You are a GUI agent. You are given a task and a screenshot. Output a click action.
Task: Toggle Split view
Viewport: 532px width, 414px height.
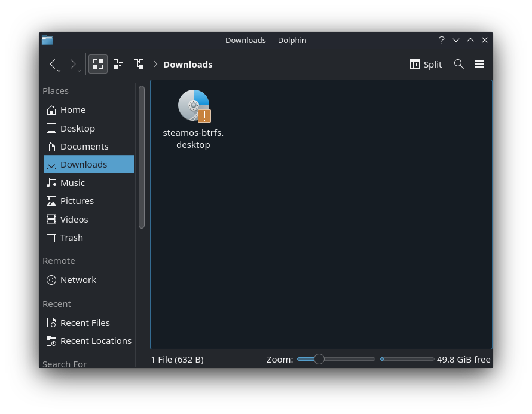(x=426, y=64)
